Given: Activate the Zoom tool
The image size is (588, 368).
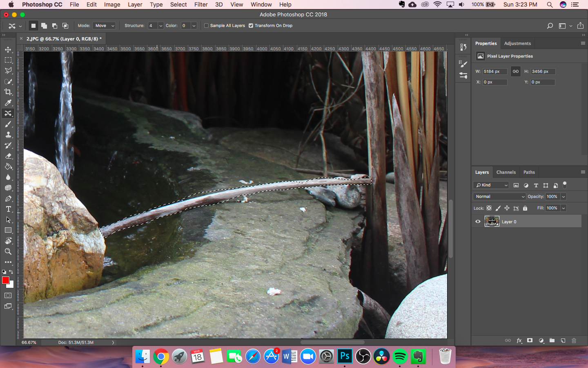Looking at the screenshot, I should click(x=8, y=251).
